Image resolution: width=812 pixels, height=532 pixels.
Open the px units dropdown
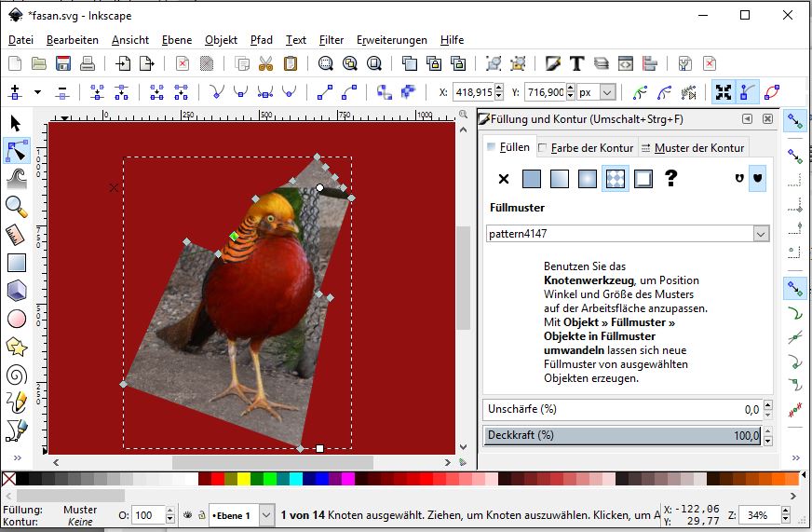click(607, 92)
